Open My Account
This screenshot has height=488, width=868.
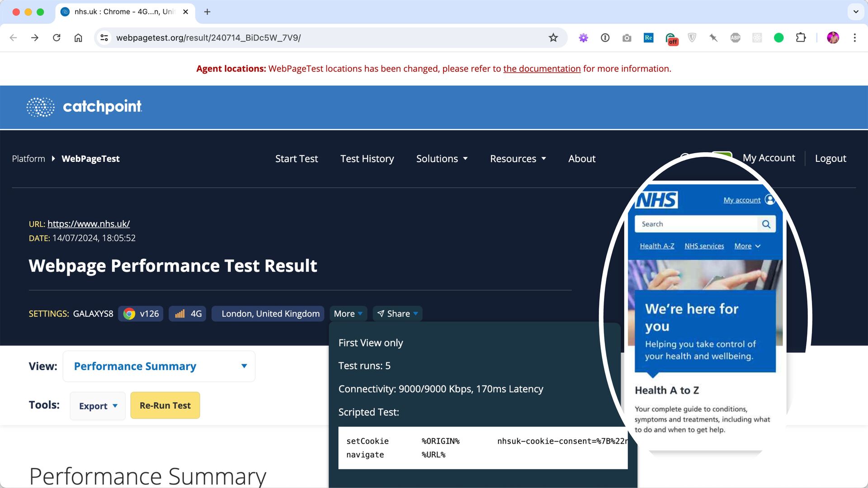(x=769, y=158)
